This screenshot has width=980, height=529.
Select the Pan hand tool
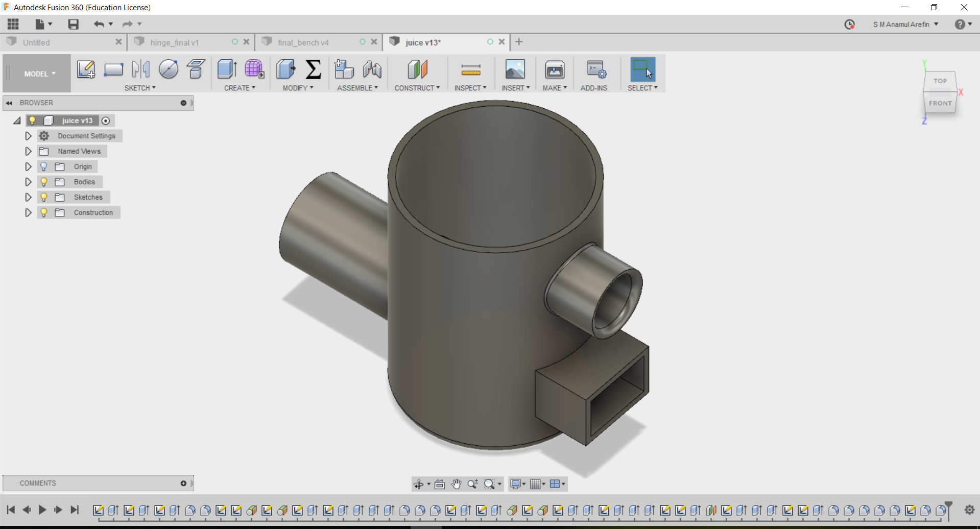click(456, 484)
